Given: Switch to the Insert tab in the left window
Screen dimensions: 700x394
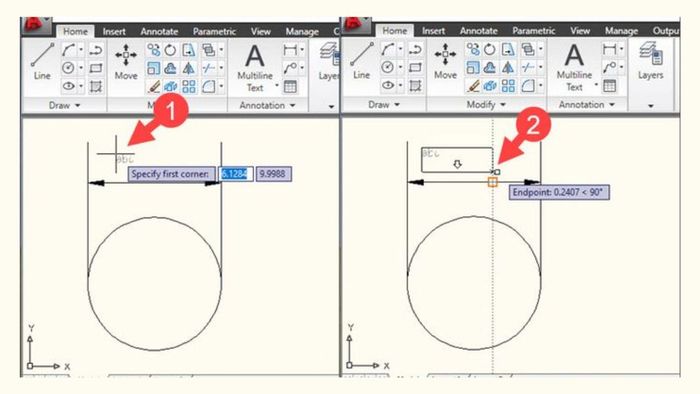Looking at the screenshot, I should (x=114, y=31).
